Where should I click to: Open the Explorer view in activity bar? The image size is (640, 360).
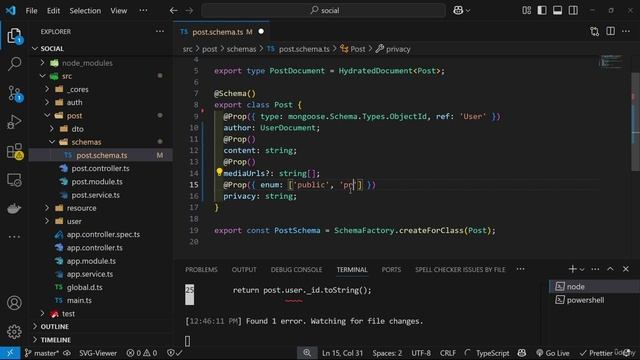[x=14, y=36]
